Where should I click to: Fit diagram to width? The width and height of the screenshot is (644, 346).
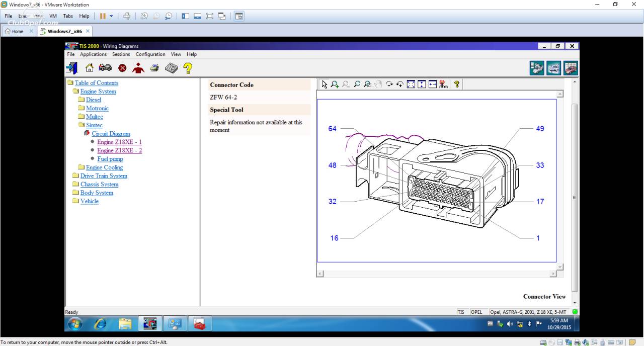tap(433, 84)
